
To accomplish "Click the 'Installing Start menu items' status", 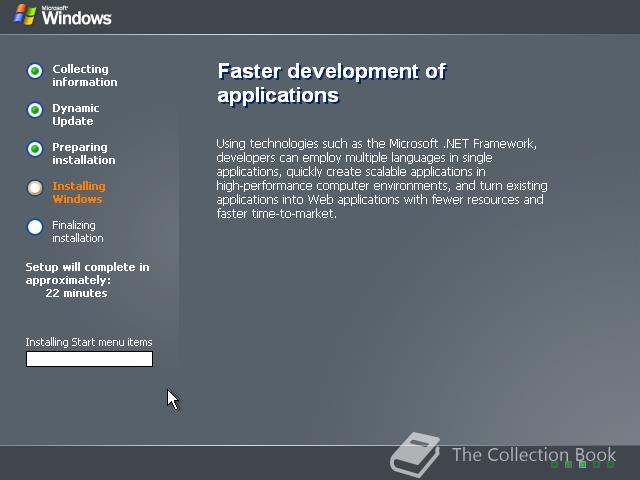I will 89,342.
